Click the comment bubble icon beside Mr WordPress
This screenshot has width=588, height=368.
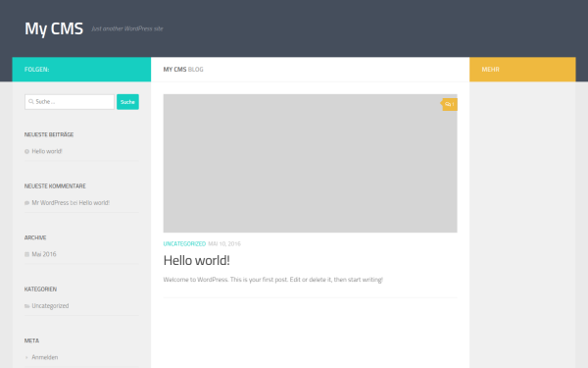tap(26, 203)
